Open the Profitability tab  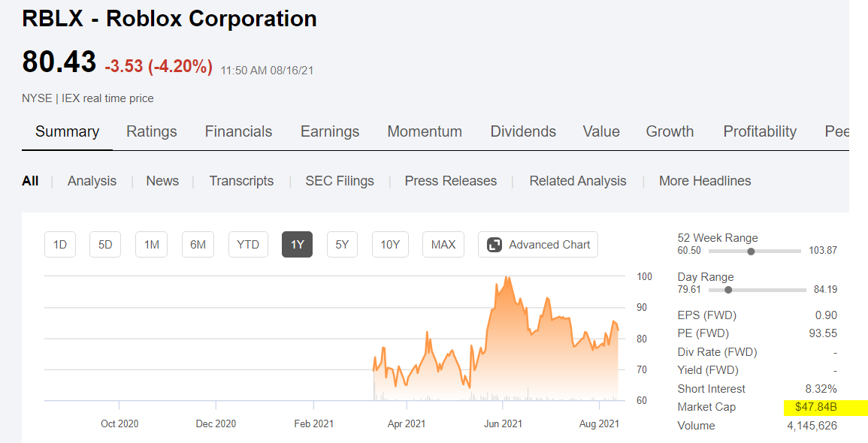pyautogui.click(x=760, y=131)
